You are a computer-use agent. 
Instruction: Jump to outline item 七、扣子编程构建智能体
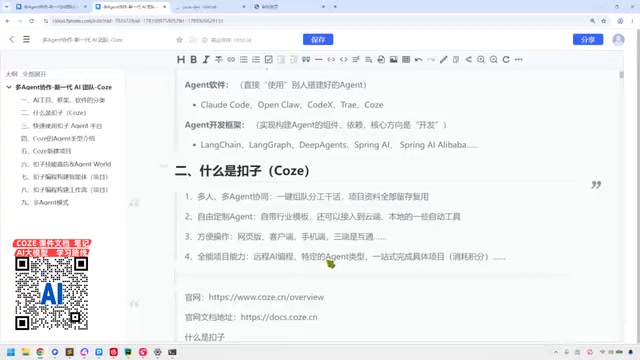coord(64,177)
